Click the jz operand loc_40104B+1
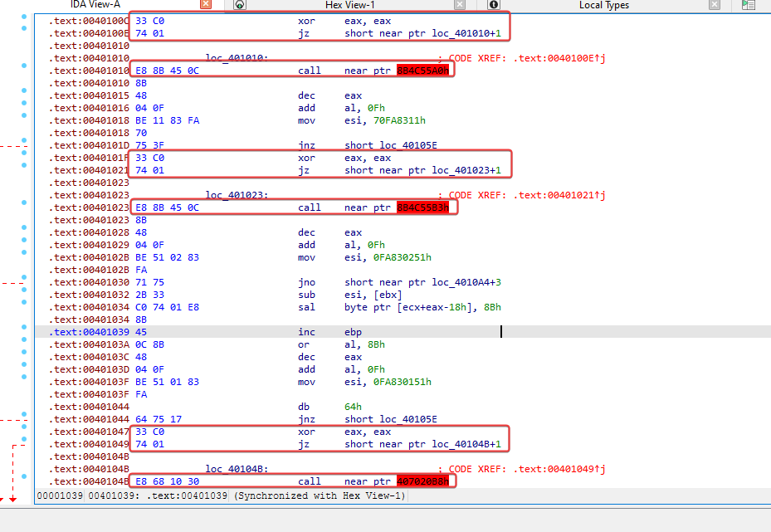771x532 pixels. (x=466, y=444)
